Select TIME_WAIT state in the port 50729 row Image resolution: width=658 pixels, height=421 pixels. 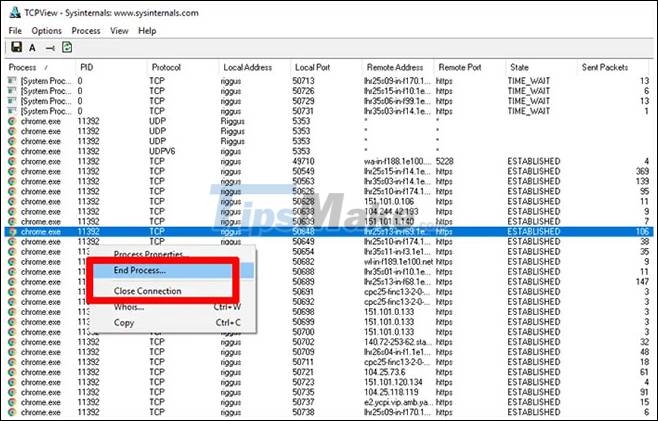pyautogui.click(x=529, y=101)
